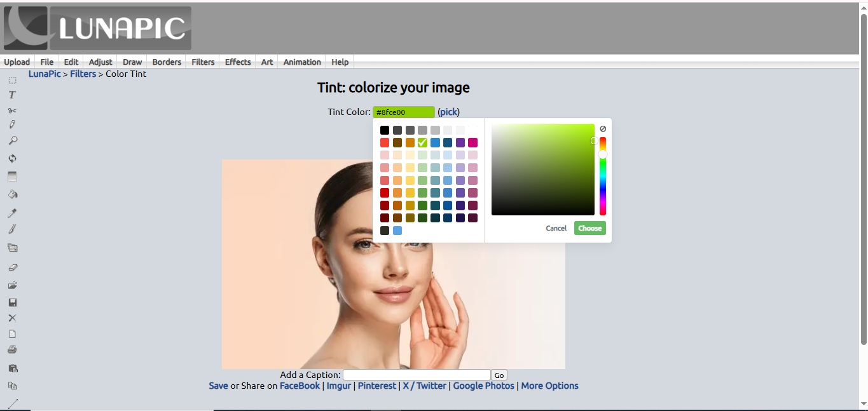Image resolution: width=868 pixels, height=411 pixels.
Task: Open the Zoom magnifier tool
Action: (12, 140)
